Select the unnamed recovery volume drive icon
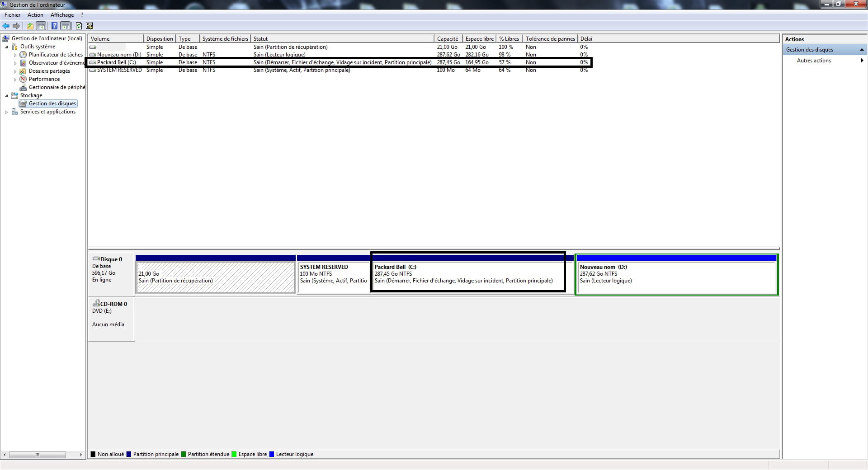This screenshot has width=868, height=470. [93, 47]
